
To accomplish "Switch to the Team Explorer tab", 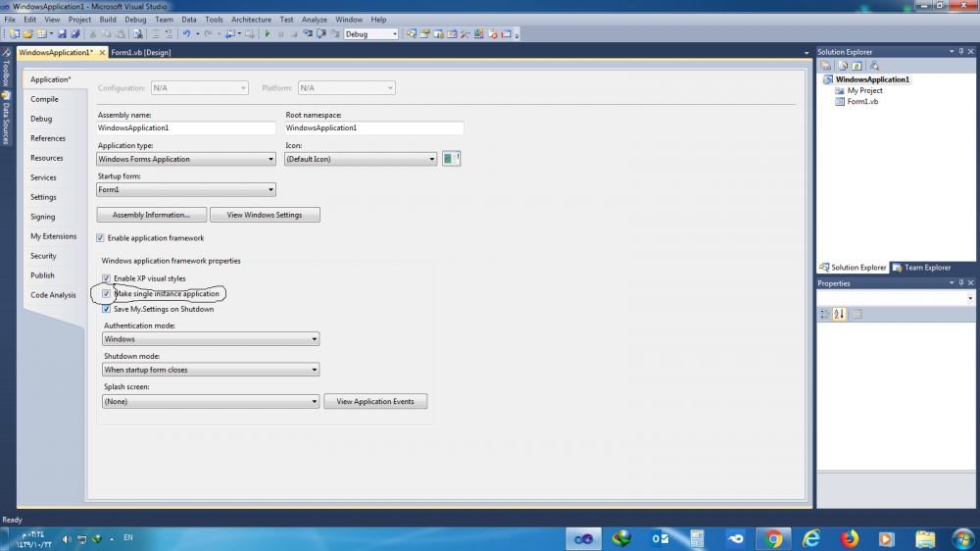I will pyautogui.click(x=922, y=268).
